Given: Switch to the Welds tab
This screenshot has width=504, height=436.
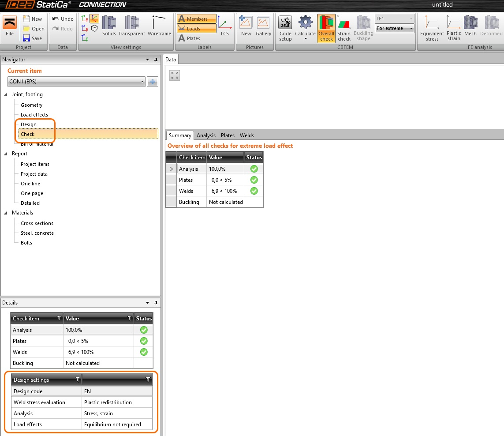Looking at the screenshot, I should pos(247,135).
